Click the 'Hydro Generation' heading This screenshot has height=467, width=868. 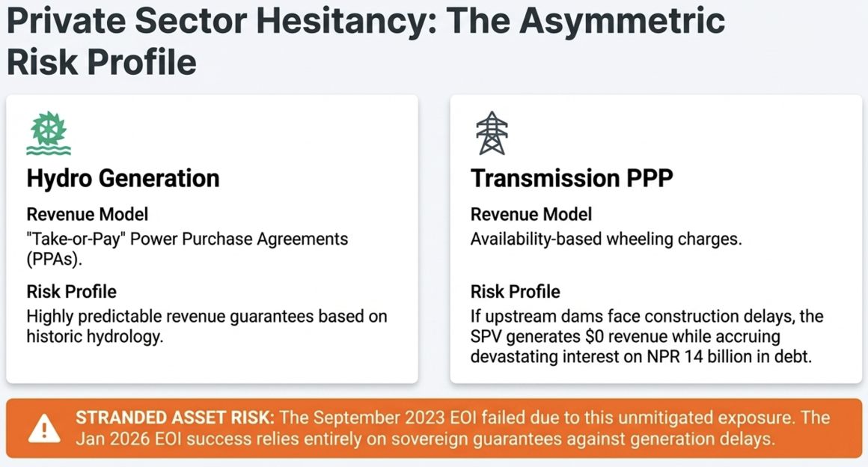click(123, 178)
